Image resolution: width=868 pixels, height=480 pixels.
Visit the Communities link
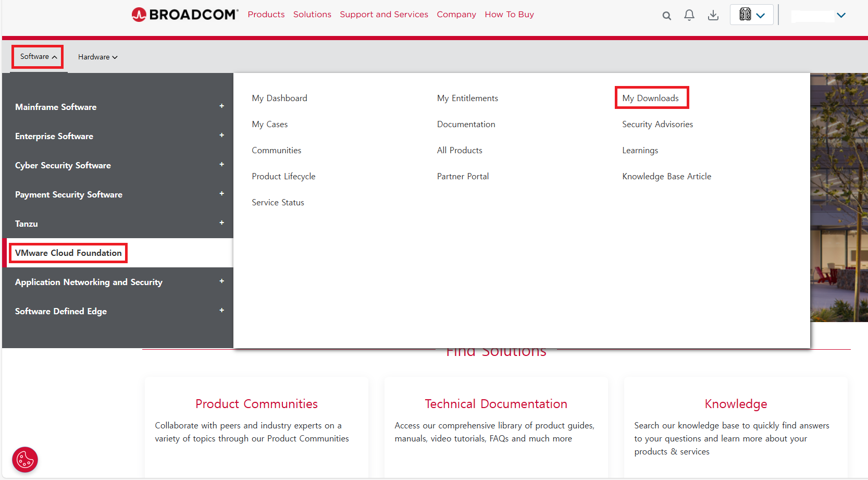coord(277,150)
